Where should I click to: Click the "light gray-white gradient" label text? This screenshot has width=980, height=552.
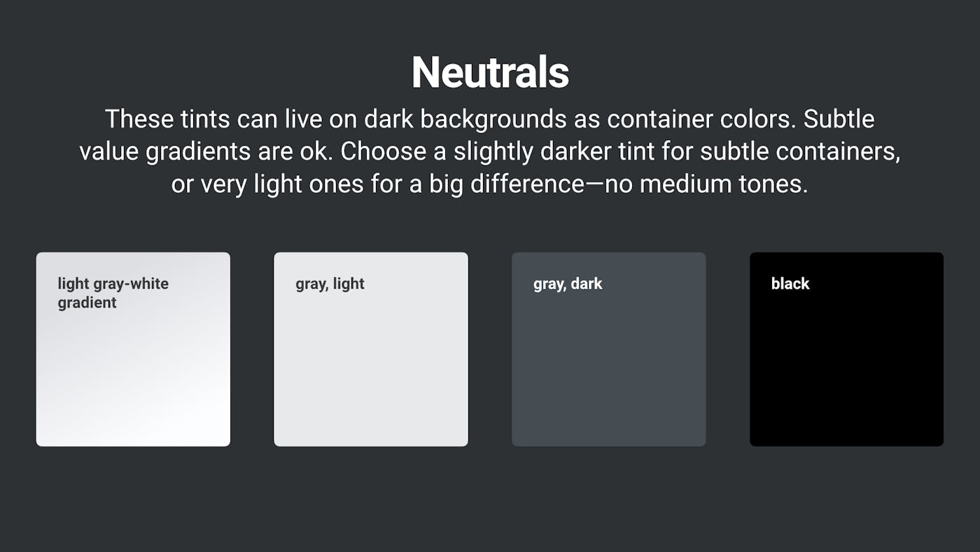coord(113,284)
